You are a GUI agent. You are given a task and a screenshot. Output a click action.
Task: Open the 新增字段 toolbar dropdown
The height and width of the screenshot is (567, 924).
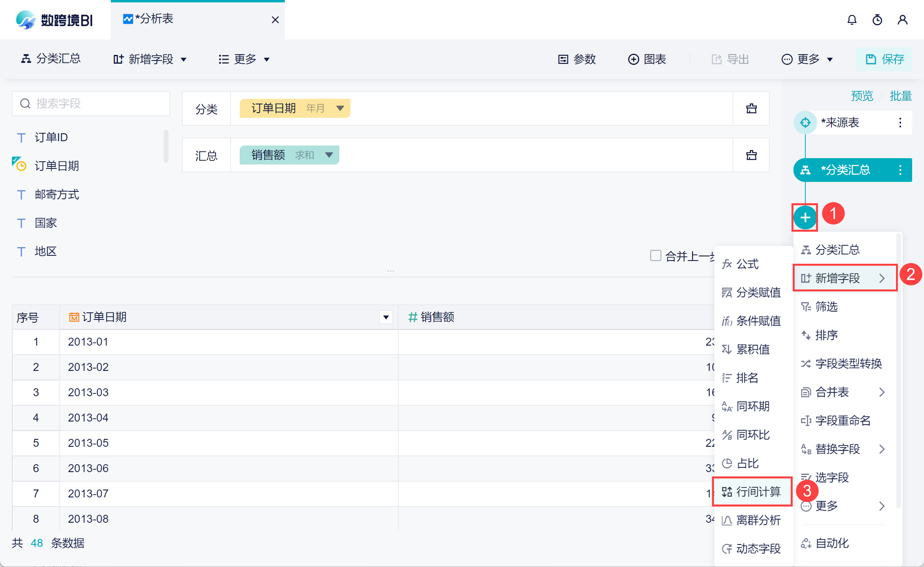click(x=150, y=59)
